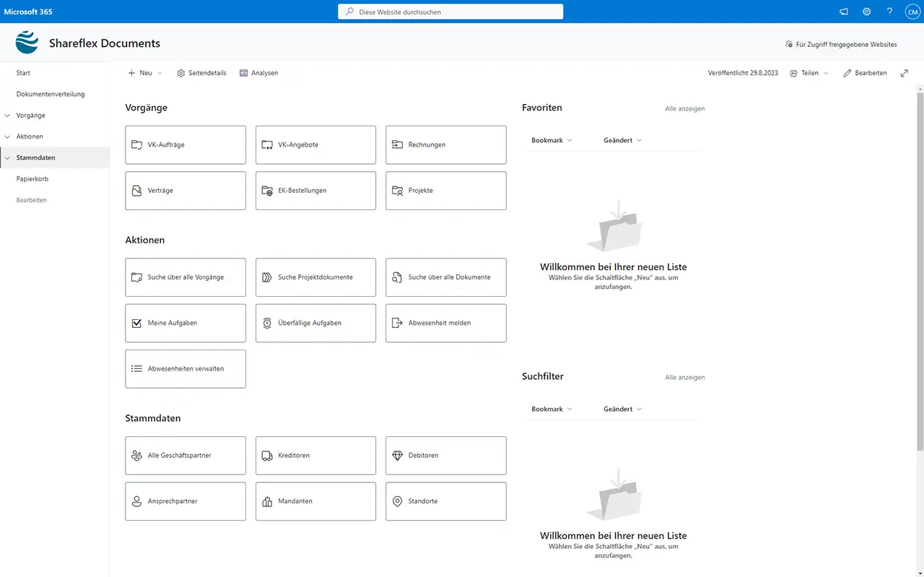
Task: Open the CM user account avatar
Action: [912, 12]
